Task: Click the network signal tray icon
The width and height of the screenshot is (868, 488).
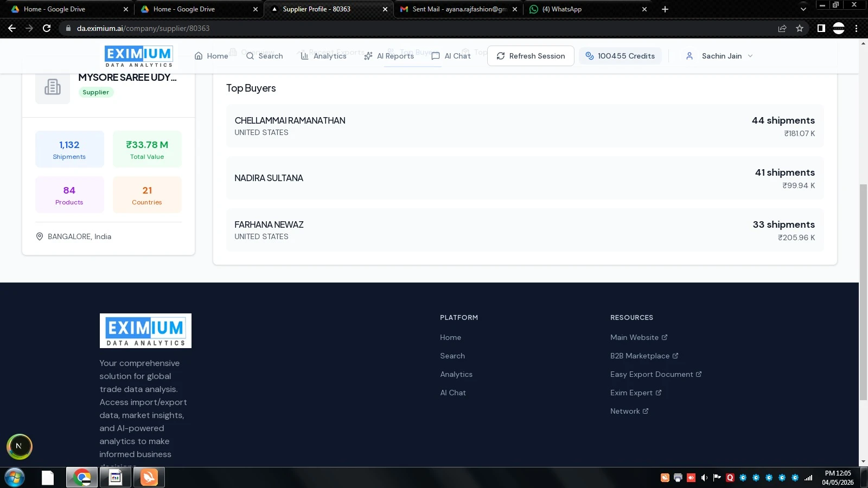Action: 808,478
